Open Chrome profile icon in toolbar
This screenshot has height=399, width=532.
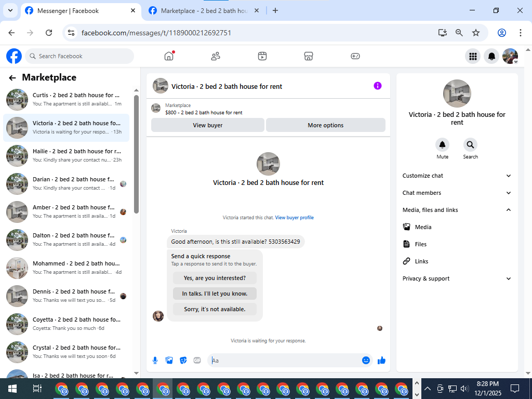[502, 33]
